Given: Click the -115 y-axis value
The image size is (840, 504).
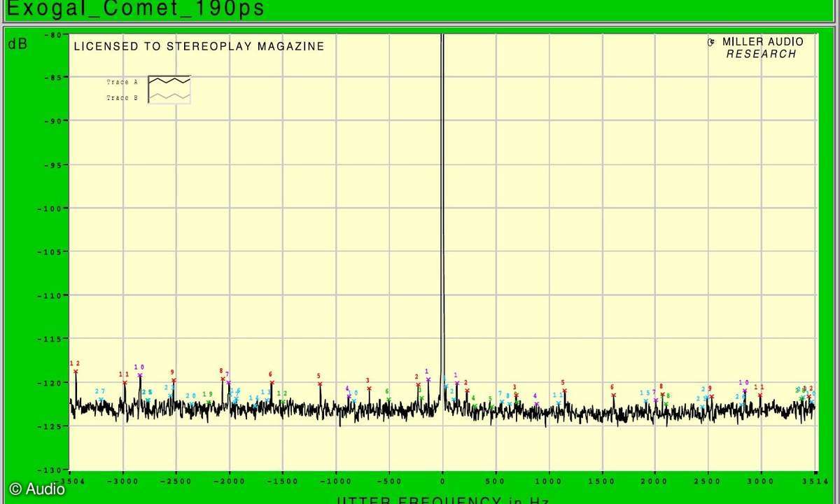Looking at the screenshot, I should pyautogui.click(x=49, y=339).
